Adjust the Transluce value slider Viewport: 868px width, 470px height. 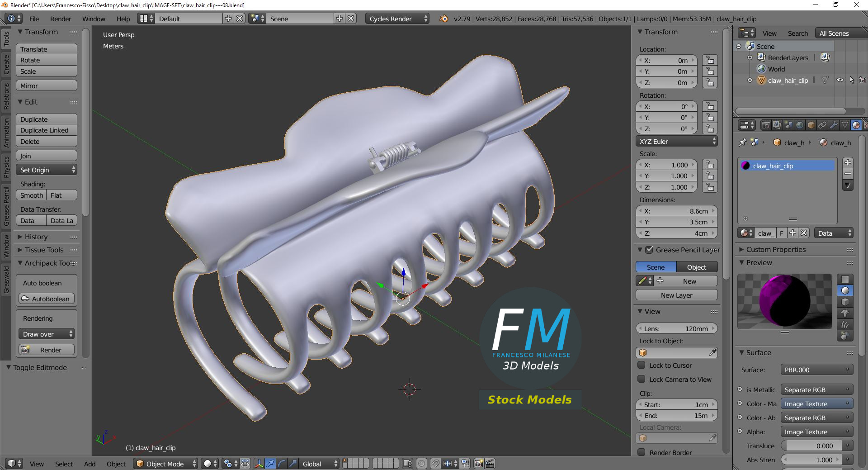[x=811, y=446]
